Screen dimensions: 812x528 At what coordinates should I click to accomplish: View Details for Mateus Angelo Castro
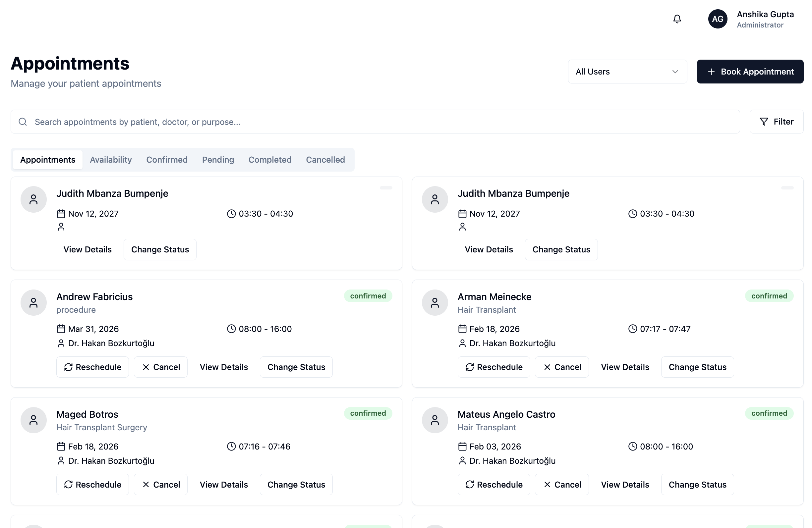625,484
